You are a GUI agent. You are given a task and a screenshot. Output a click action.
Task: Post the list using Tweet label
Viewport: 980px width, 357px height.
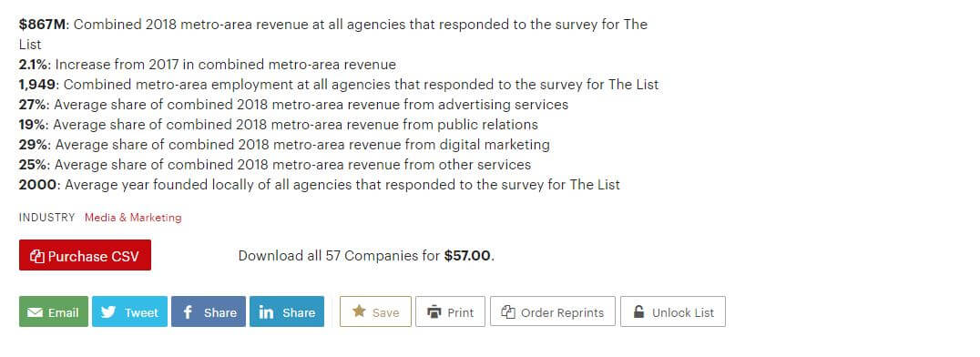click(141, 312)
